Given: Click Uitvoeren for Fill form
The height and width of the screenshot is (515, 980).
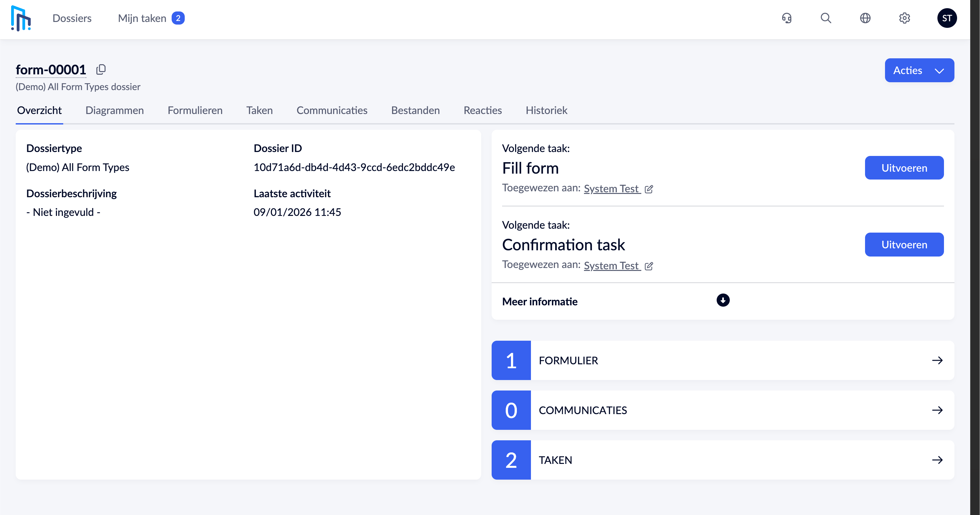Looking at the screenshot, I should [904, 168].
